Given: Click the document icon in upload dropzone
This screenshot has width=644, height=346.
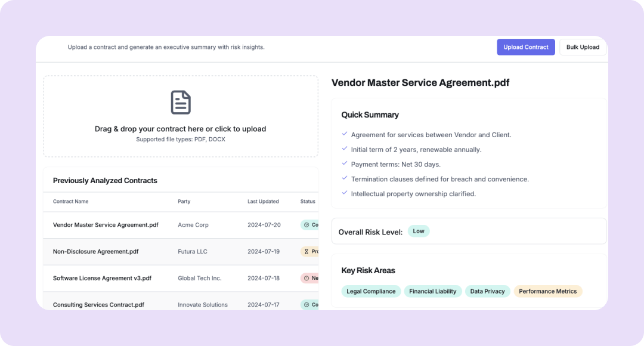Looking at the screenshot, I should coord(181,103).
